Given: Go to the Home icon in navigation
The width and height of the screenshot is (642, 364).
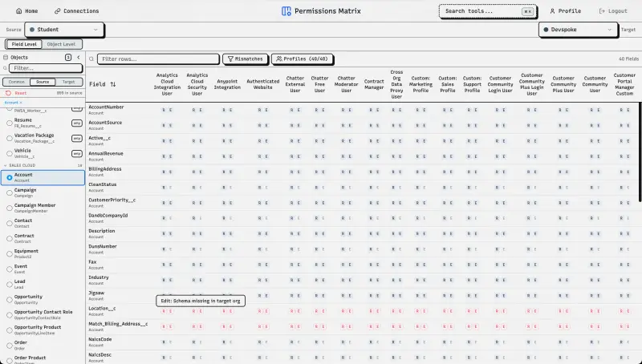Looking at the screenshot, I should pos(18,11).
